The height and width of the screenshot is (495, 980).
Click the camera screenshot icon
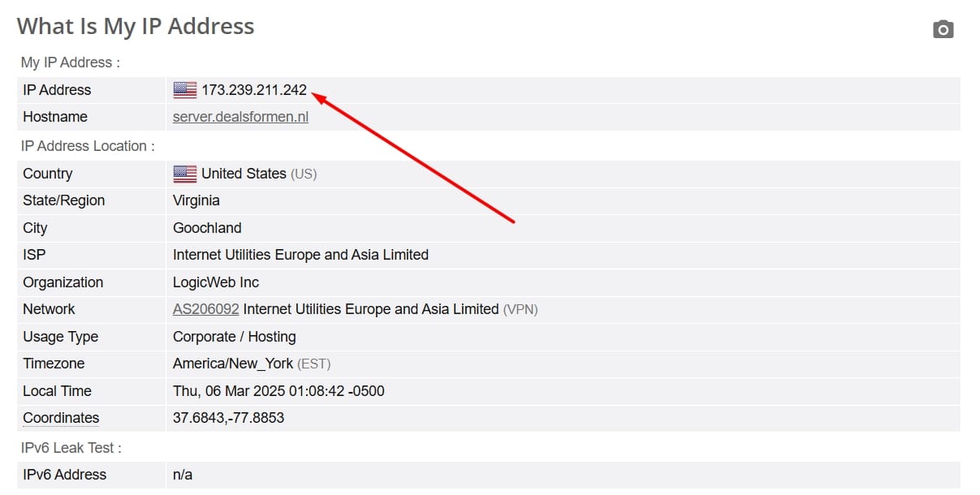tap(943, 30)
